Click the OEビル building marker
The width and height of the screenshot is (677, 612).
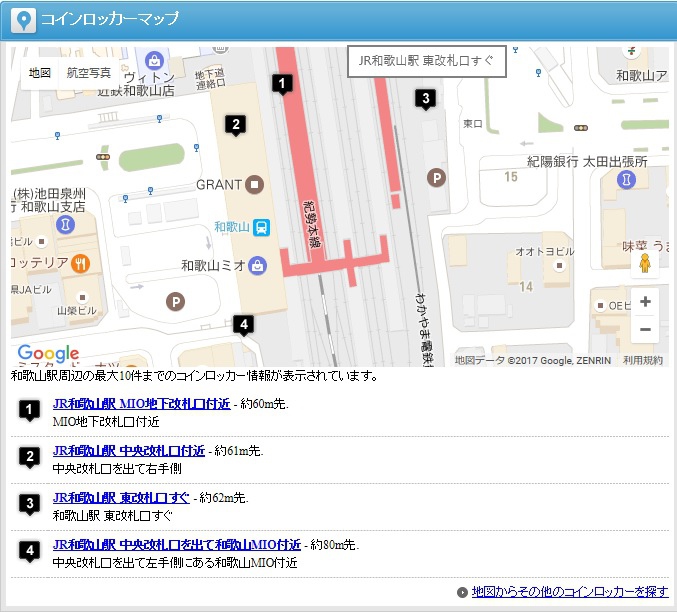[600, 306]
